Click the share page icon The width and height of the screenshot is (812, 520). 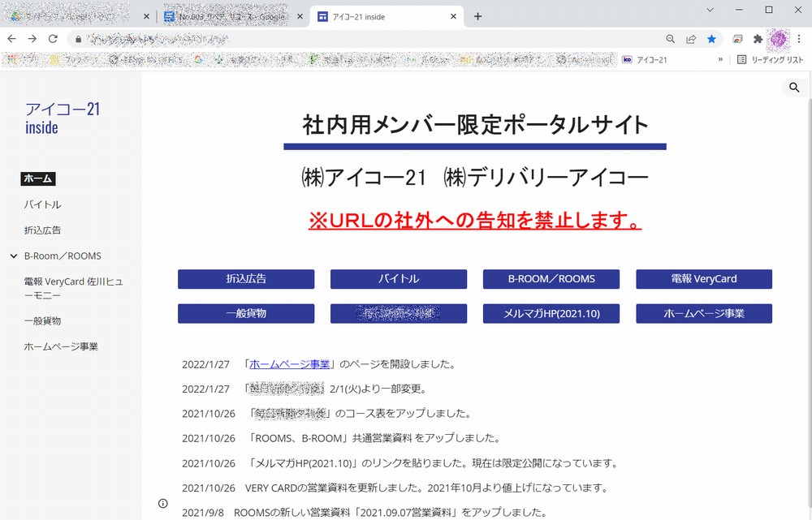point(691,38)
